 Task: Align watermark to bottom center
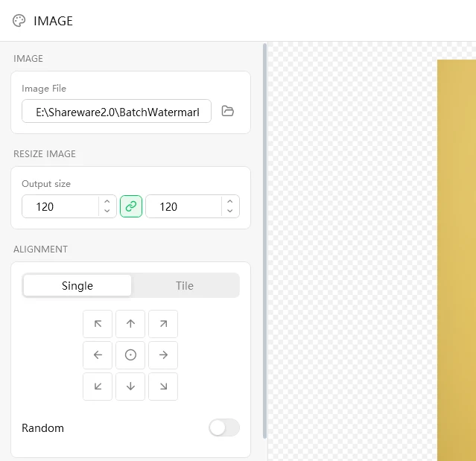(x=130, y=387)
